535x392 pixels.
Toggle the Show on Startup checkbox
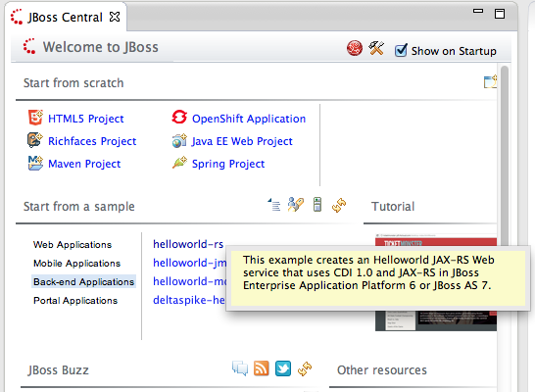coord(401,51)
